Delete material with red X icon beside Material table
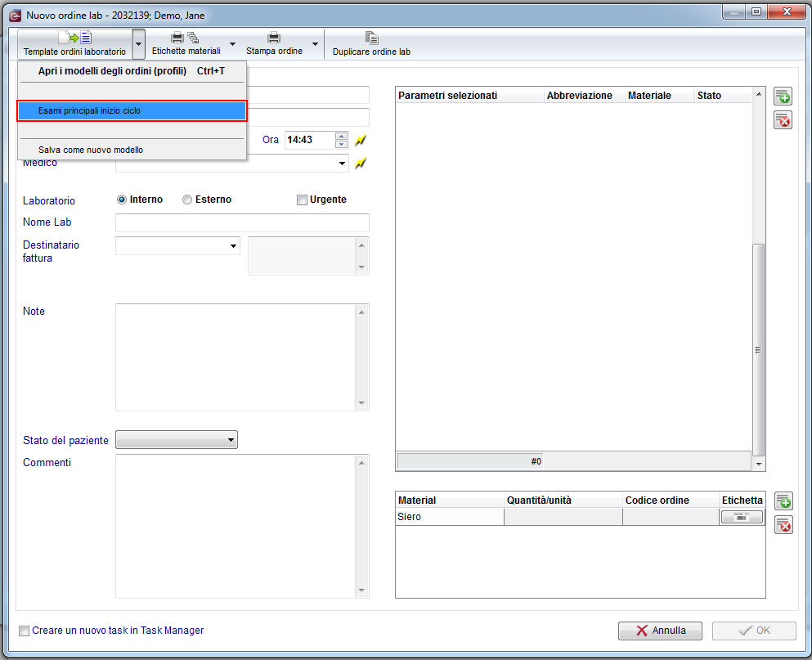The width and height of the screenshot is (812, 660). pos(783,525)
